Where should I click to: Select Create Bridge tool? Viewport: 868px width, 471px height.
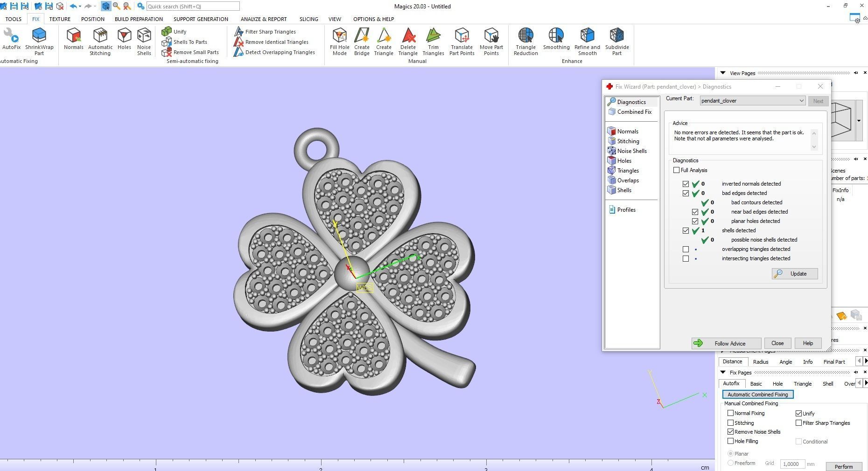click(362, 42)
